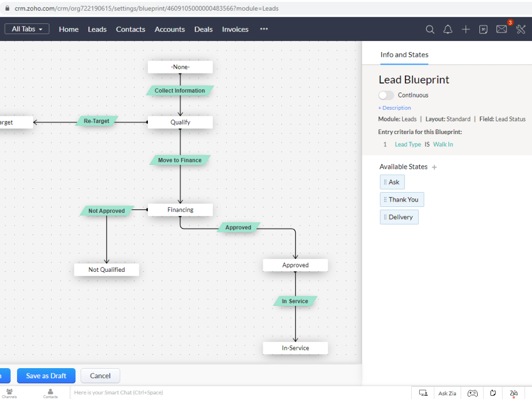Select the Re-Target transition

pos(97,121)
